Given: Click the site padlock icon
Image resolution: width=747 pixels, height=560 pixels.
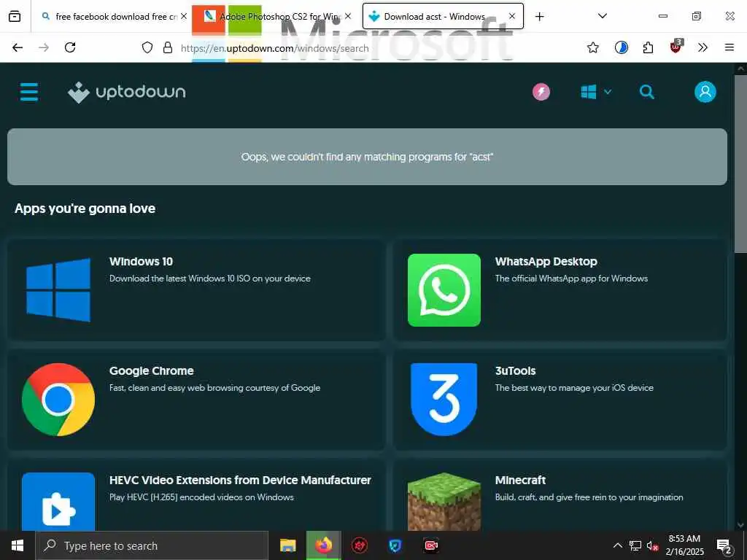Looking at the screenshot, I should [x=168, y=47].
